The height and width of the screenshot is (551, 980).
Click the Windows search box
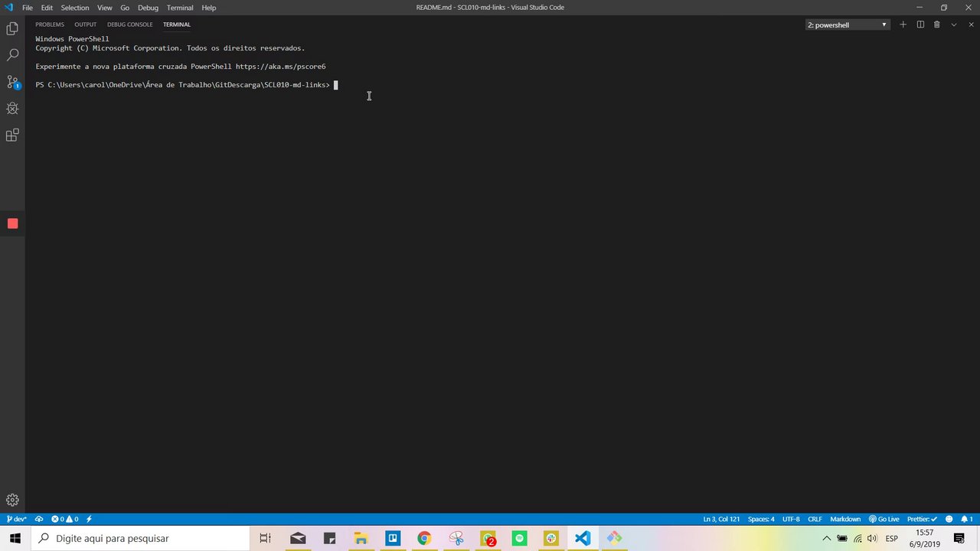coord(140,538)
